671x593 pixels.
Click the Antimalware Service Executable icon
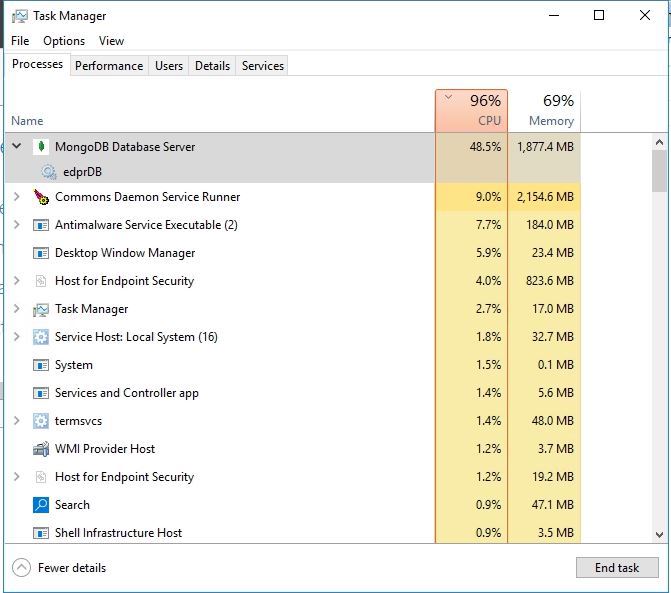tap(41, 225)
